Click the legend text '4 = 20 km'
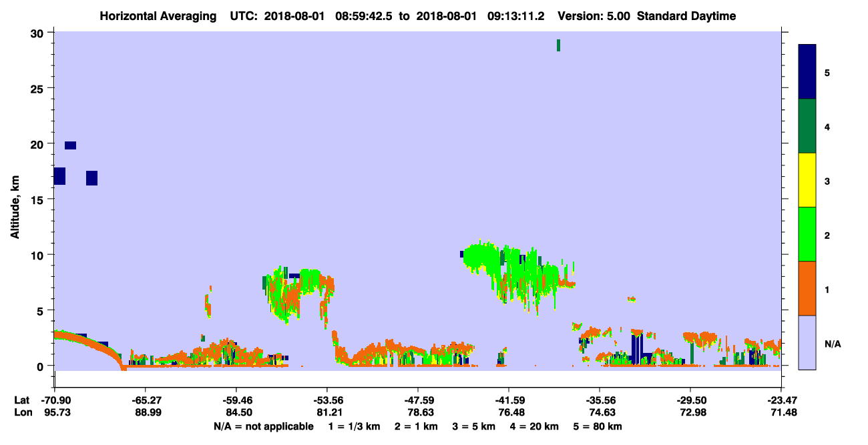The width and height of the screenshot is (868, 445). 535,426
